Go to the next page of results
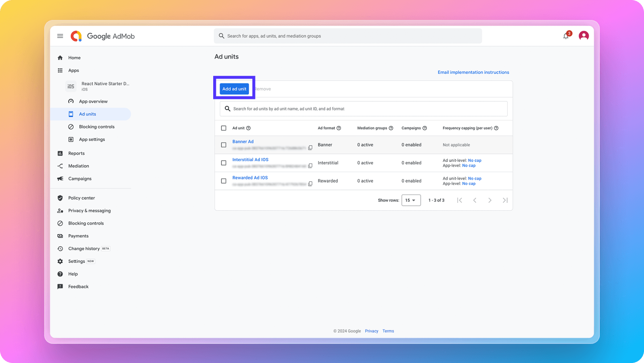The image size is (644, 363). click(x=490, y=200)
